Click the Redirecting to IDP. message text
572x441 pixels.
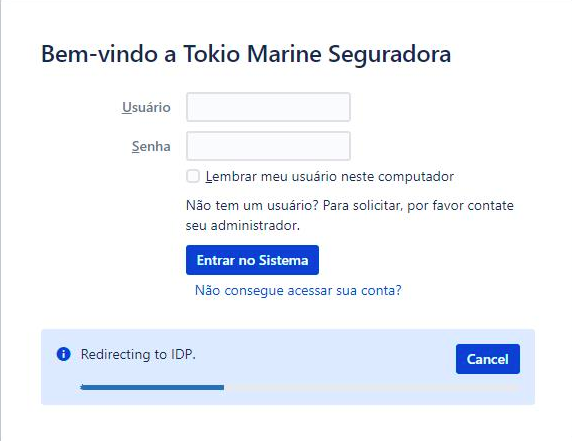click(138, 355)
